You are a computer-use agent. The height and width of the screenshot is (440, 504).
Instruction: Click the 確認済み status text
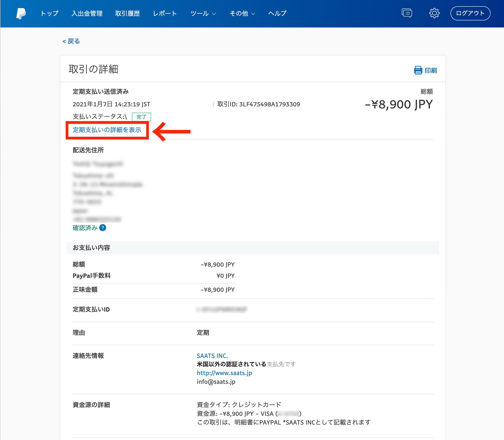tap(85, 228)
